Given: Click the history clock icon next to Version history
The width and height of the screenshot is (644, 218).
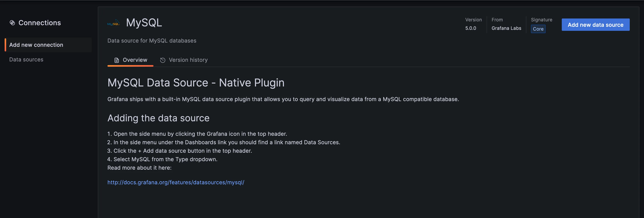Looking at the screenshot, I should (163, 60).
